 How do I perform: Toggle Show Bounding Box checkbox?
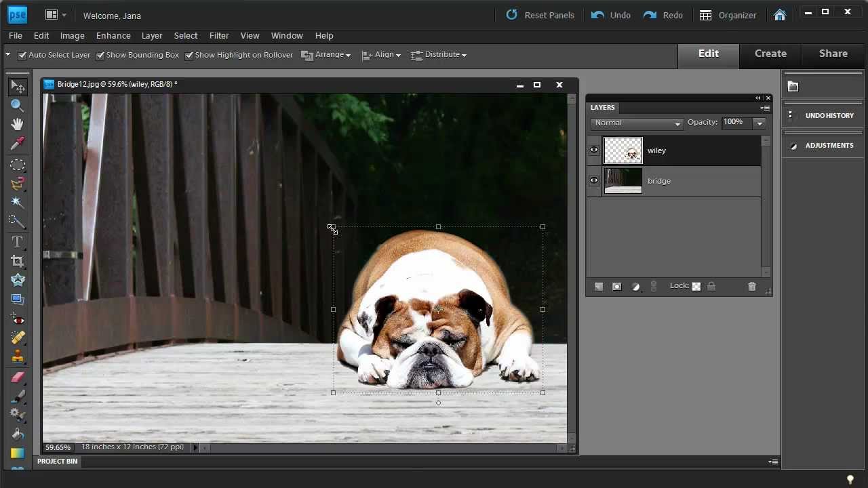tap(100, 55)
